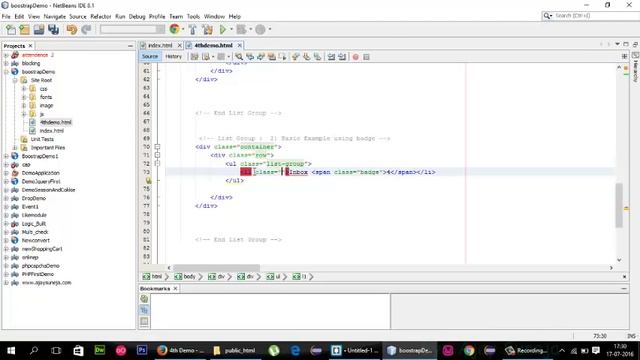Click the Clean and Build icon
Screen dimensions: 640x360
click(x=207, y=29)
